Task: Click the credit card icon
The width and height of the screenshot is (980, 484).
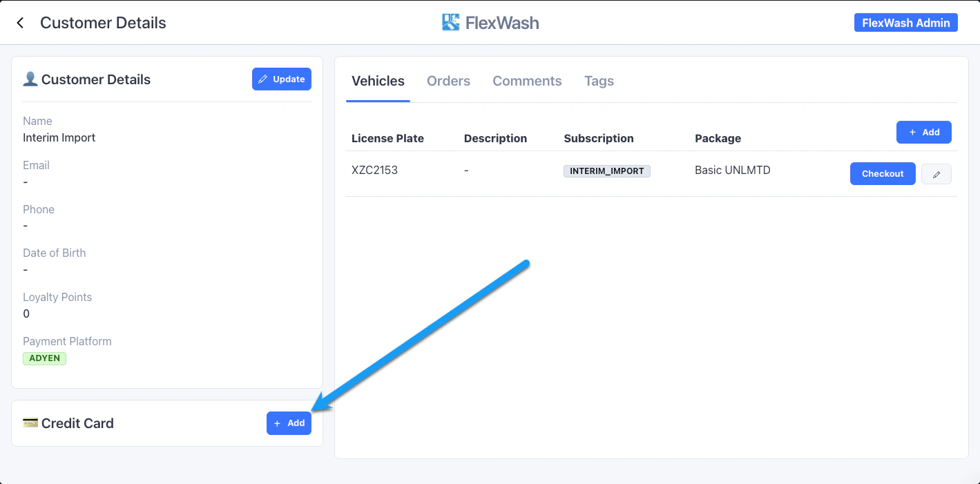Action: click(x=30, y=423)
